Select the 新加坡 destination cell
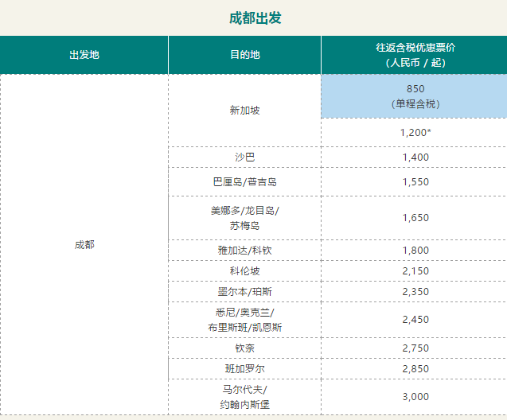 point(244,111)
